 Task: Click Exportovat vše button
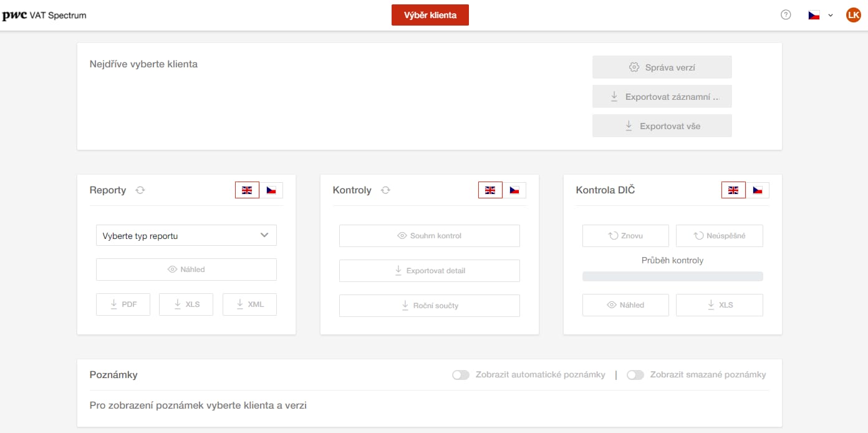pos(662,126)
